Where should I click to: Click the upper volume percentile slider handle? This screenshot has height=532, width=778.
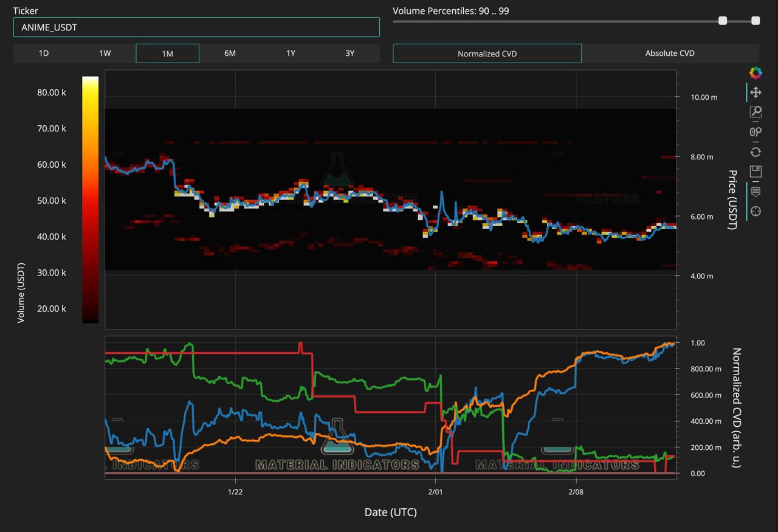tap(756, 21)
